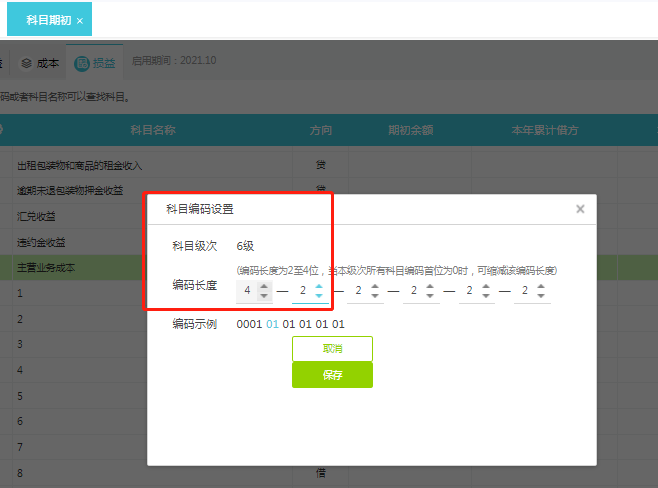This screenshot has height=488, width=658.
Task: Select the row named 3
Action: point(20,344)
